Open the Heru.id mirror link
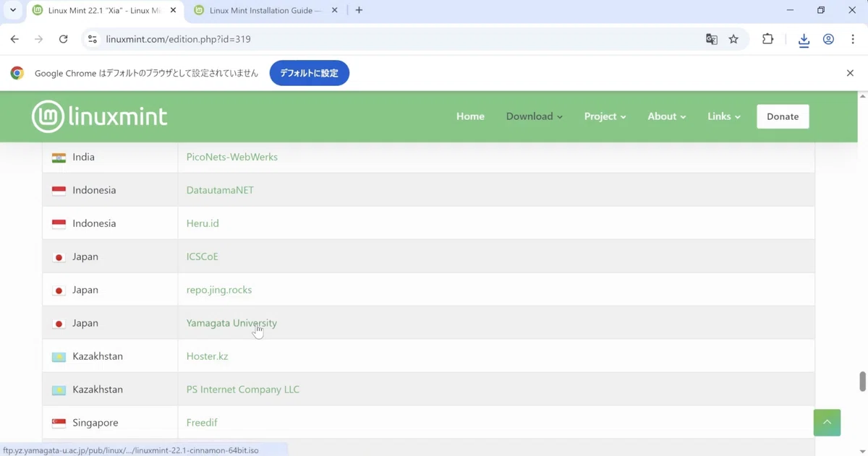This screenshot has width=868, height=456. [203, 223]
